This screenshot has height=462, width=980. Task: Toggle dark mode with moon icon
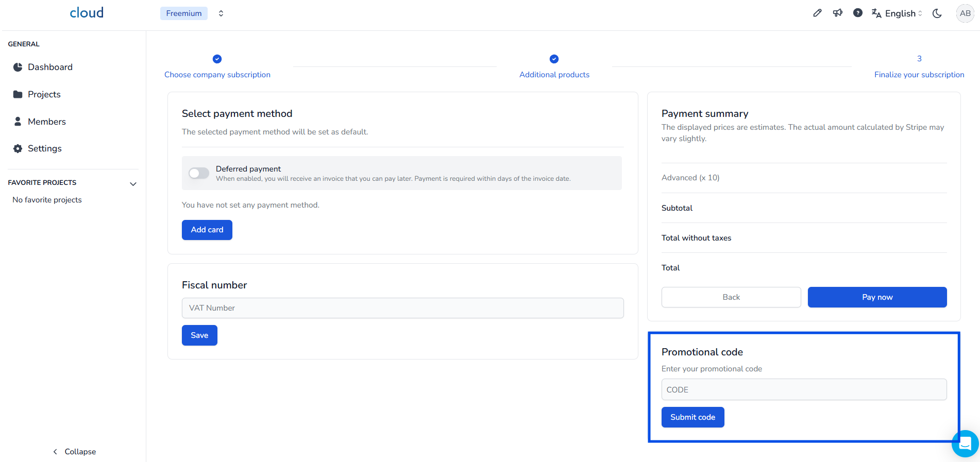937,13
